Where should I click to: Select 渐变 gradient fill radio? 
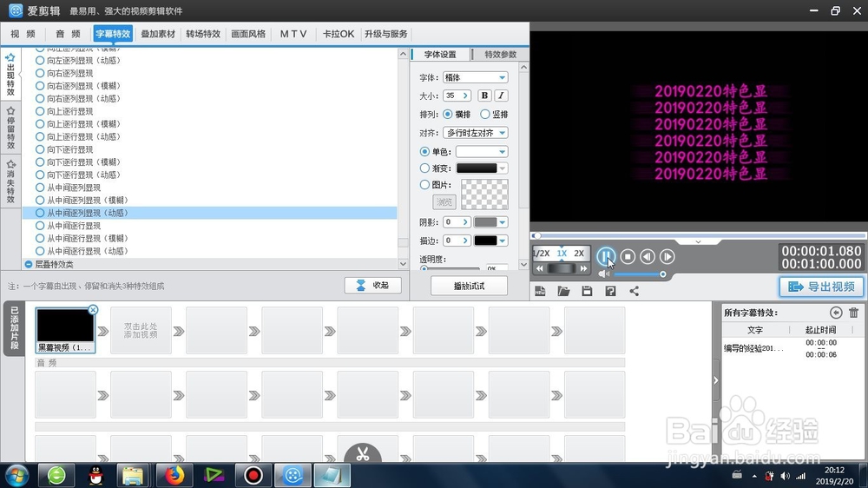tap(424, 168)
